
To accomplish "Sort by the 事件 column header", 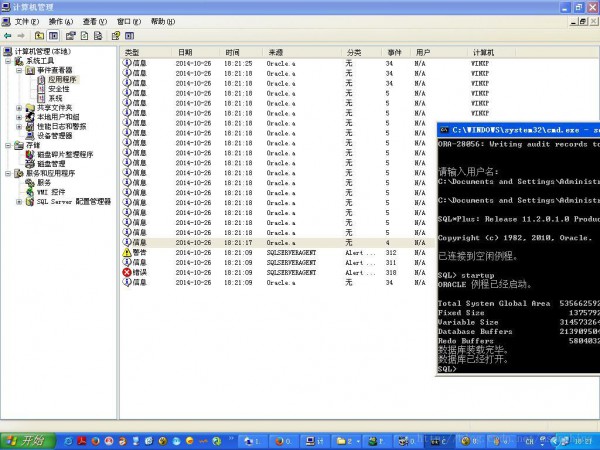I will point(396,52).
